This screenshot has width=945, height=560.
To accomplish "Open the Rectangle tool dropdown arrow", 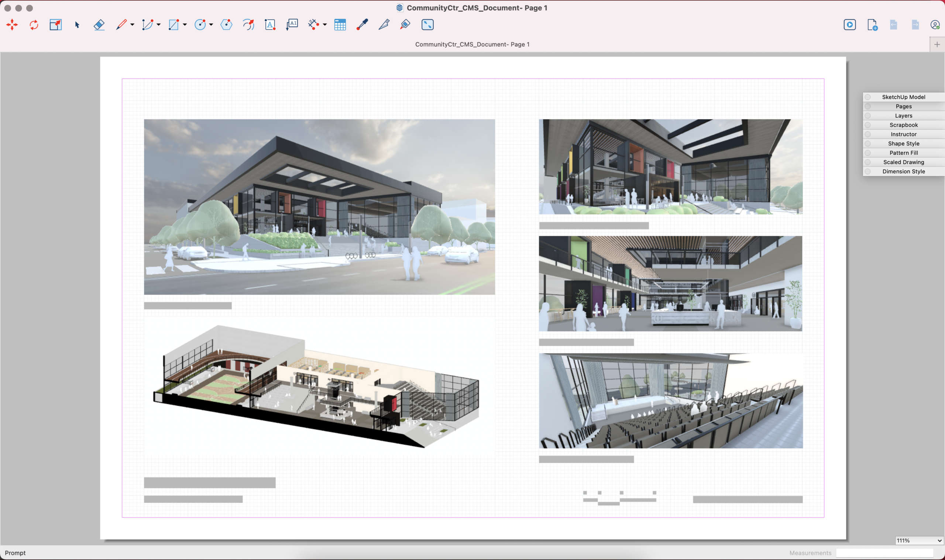I will pos(185,25).
